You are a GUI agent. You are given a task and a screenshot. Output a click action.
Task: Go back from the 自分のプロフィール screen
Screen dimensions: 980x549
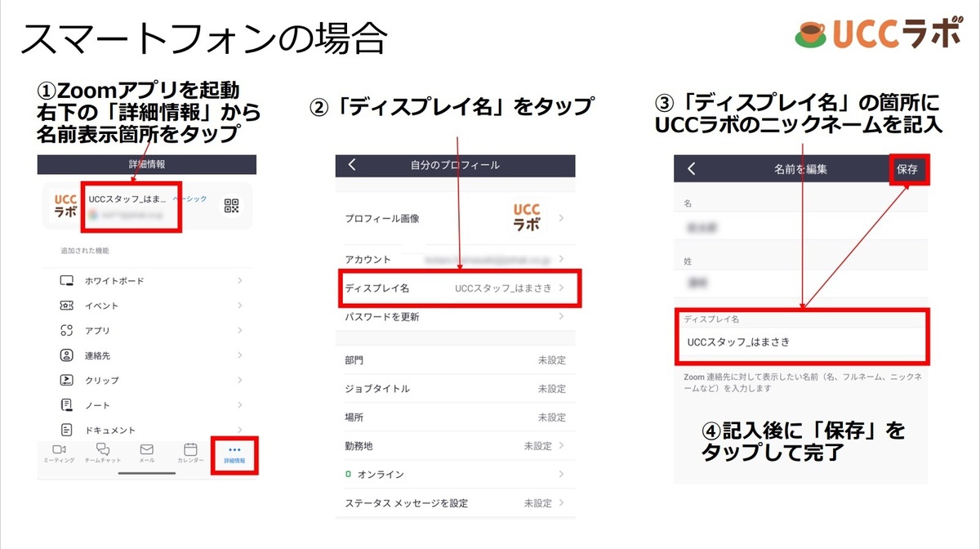[x=352, y=165]
